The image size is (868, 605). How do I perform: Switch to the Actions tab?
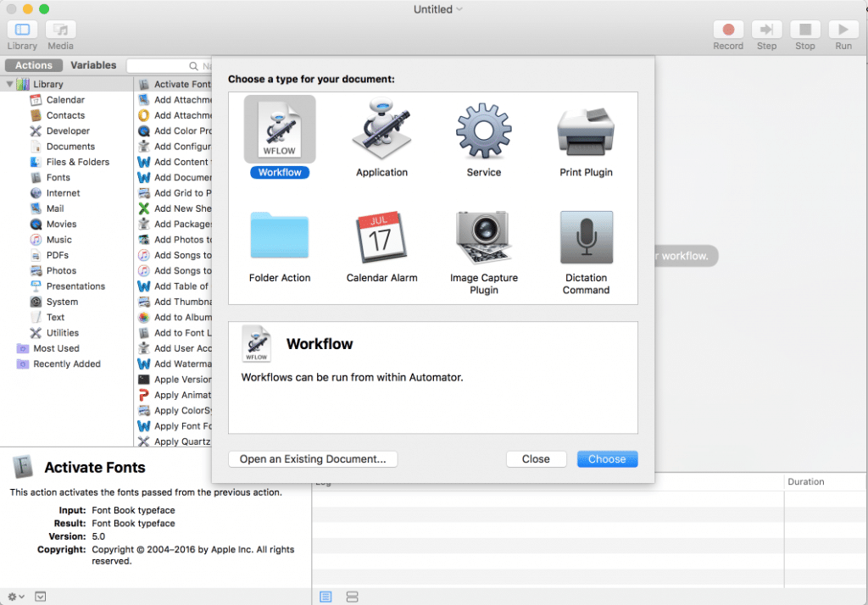[x=33, y=65]
